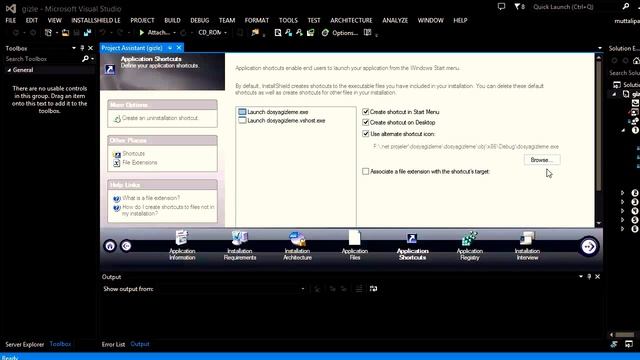Toggle Use alternate shortcut icon
The height and width of the screenshot is (360, 640).
(x=366, y=133)
